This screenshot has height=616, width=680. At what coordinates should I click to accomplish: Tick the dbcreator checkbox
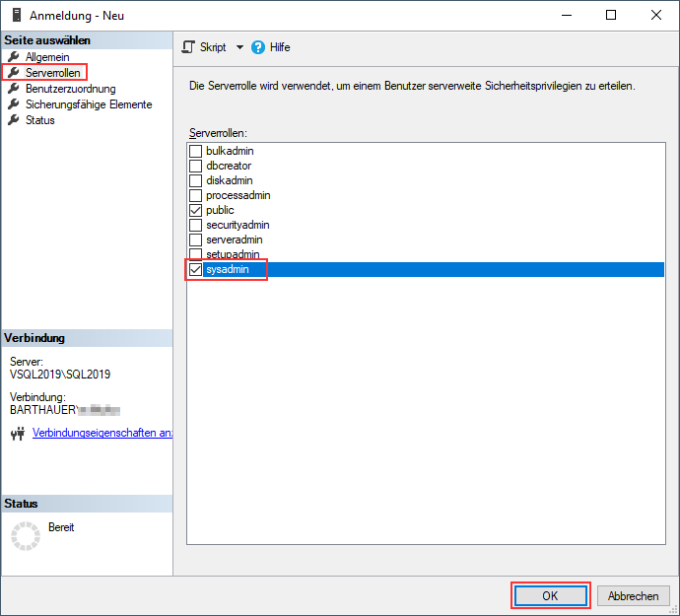tap(195, 166)
